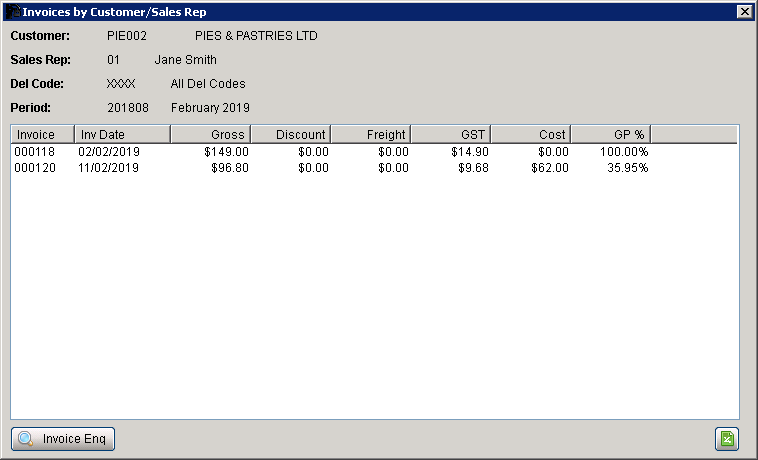
Task: Click GST value $14.90
Action: coord(470,152)
